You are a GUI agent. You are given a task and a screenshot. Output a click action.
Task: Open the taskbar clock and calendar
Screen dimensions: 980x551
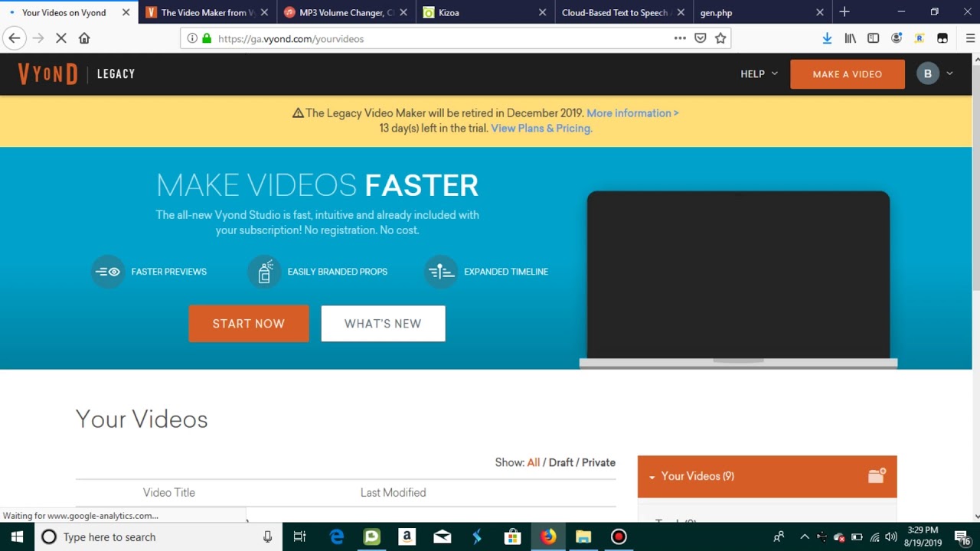[923, 536]
